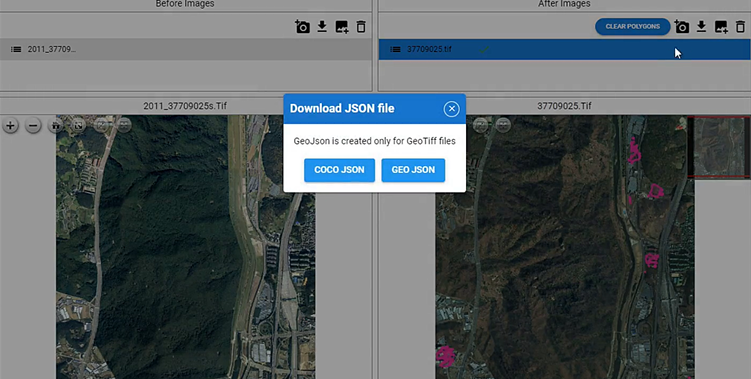Click the 37709025.Tif viewer title
This screenshot has height=379, width=751.
coord(564,106)
